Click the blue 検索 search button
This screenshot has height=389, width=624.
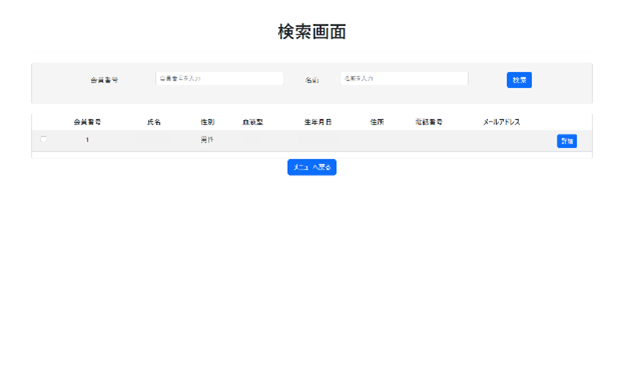click(x=519, y=80)
